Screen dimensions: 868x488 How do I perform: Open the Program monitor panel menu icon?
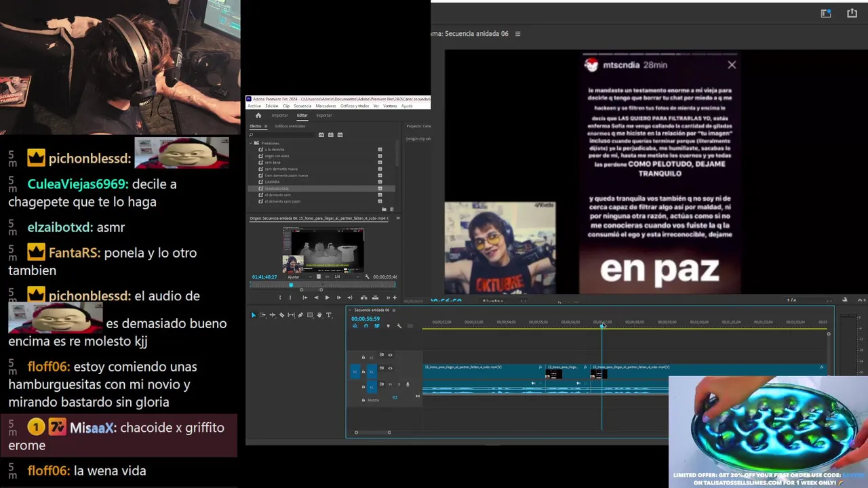coord(518,34)
